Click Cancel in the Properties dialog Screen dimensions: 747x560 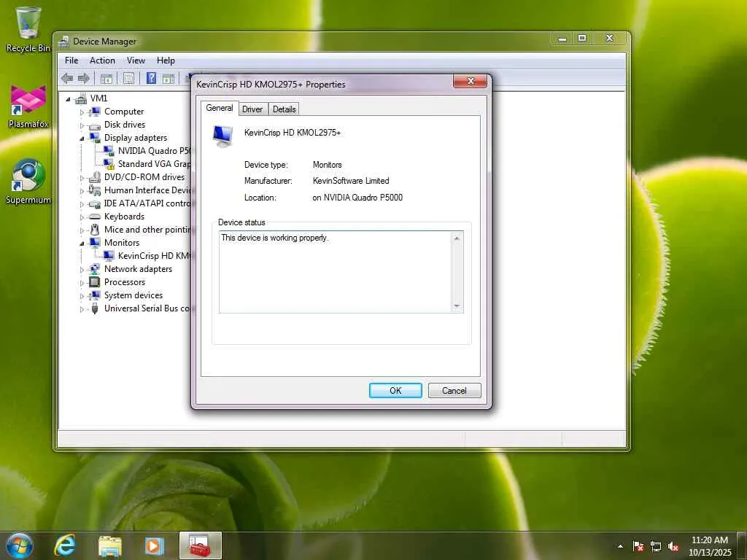point(454,391)
